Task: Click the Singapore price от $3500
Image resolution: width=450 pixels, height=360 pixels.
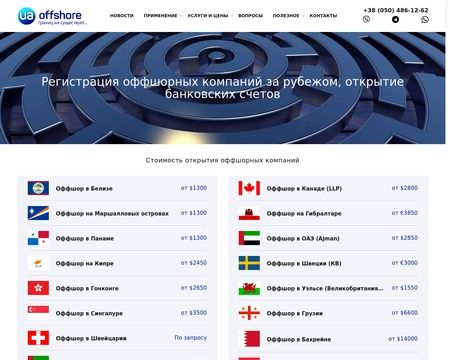Action: point(194,313)
